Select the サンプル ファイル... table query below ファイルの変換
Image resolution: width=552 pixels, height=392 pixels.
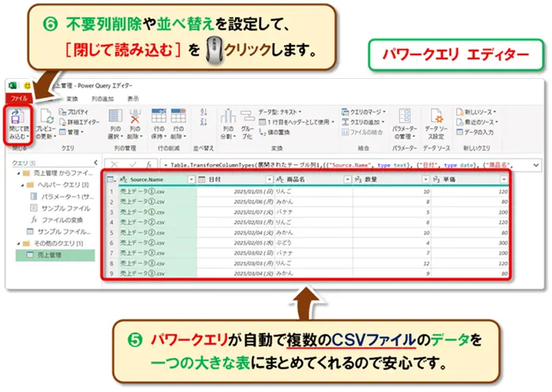59,231
